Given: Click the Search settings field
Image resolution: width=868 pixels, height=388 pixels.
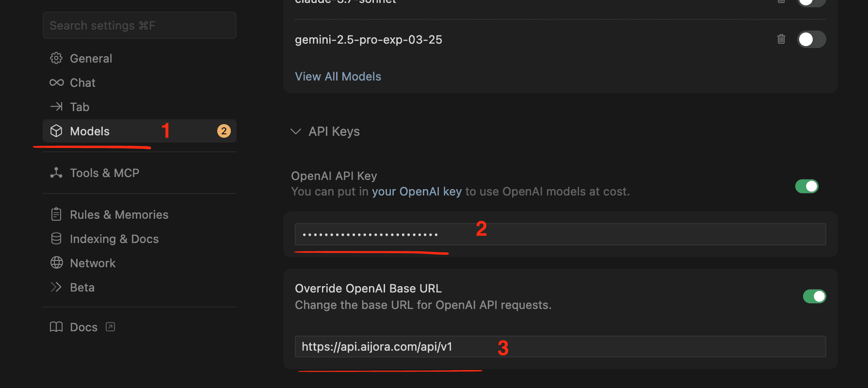Looking at the screenshot, I should coord(140,26).
